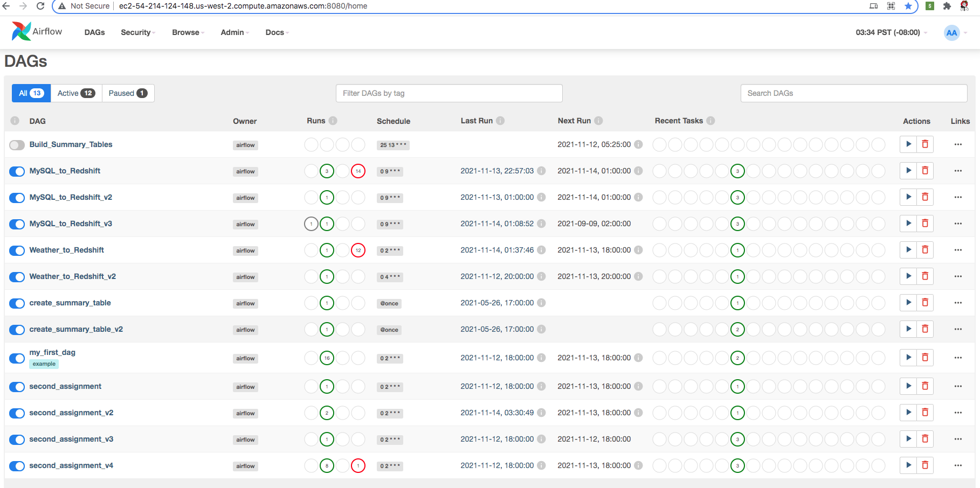Screen dimensions: 980x488
Task: Pause the create_summary_table DAG toggle
Action: [x=17, y=303]
